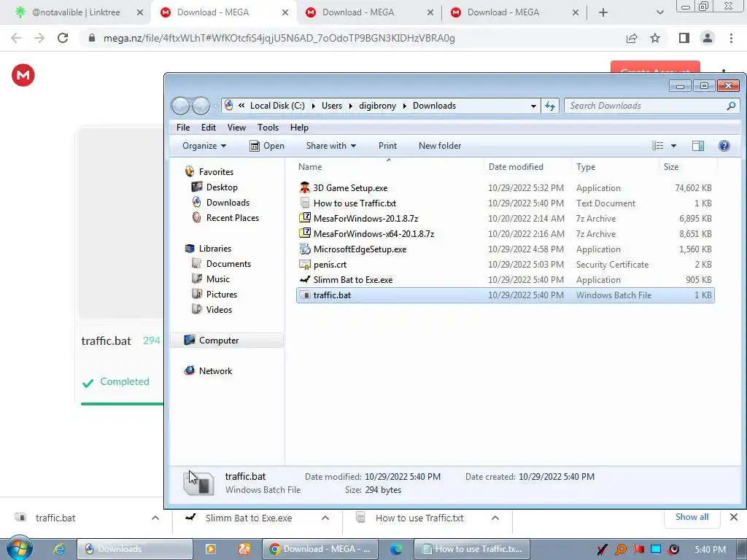
Task: Select Recent Places in navigation pane
Action: (x=233, y=217)
